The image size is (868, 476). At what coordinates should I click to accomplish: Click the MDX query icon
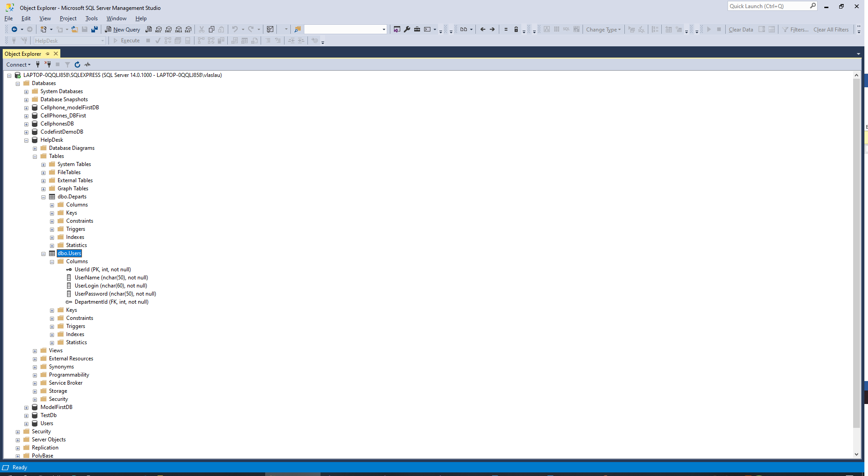tap(158, 29)
